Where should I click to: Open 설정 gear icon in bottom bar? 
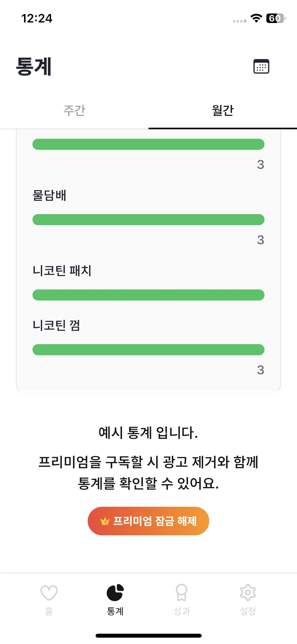point(248,592)
